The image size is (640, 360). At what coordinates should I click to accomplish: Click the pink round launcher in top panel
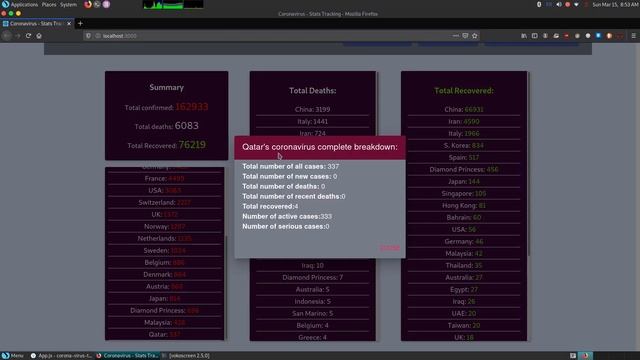[106, 4]
